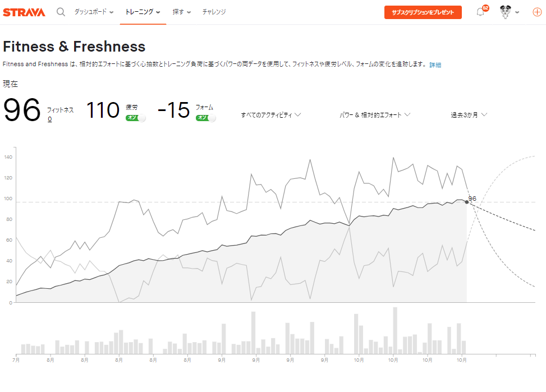The width and height of the screenshot is (546, 392).
Task: Expand the パワー & 相対的エフォート dropdown
Action: tap(375, 115)
